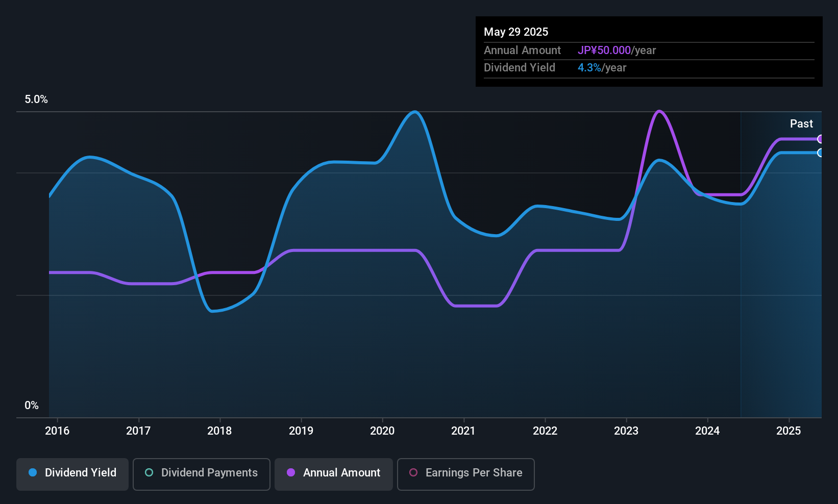
Task: Show the Earnings Per Share series
Action: tap(465, 474)
